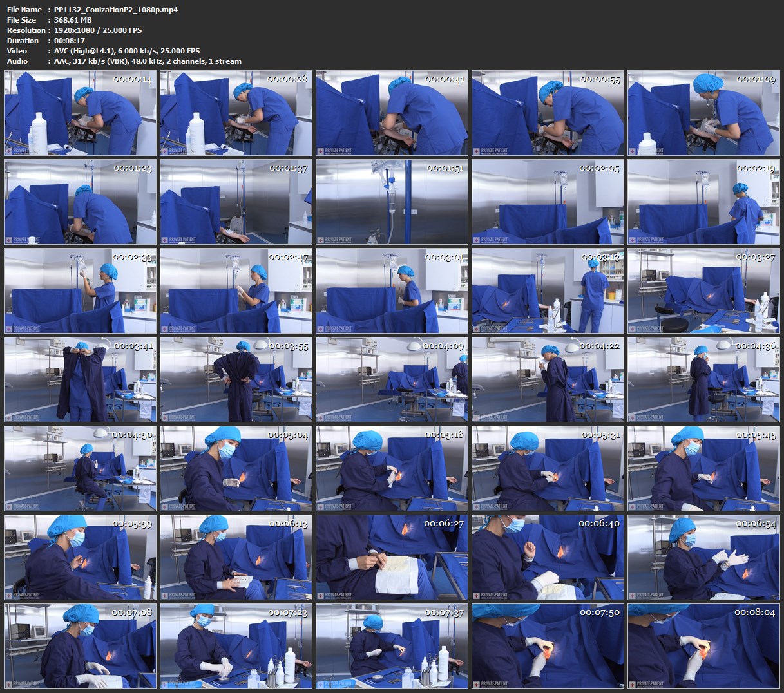Open the frame timestamped 00:02:33
The width and height of the screenshot is (784, 693).
[x=80, y=290]
